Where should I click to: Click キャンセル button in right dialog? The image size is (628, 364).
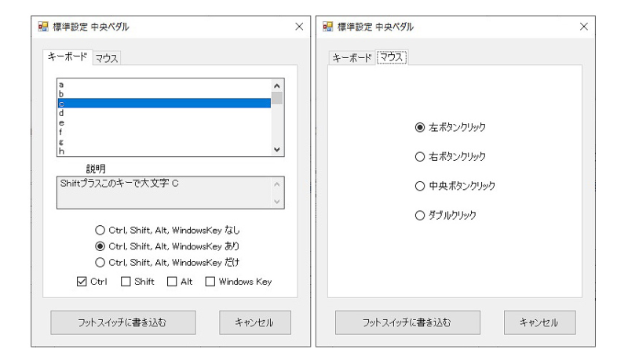(539, 322)
